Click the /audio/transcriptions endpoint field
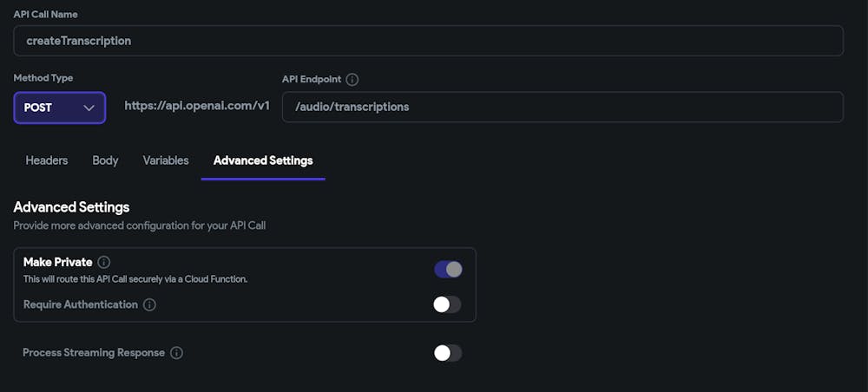The width and height of the screenshot is (868, 392). pos(562,107)
